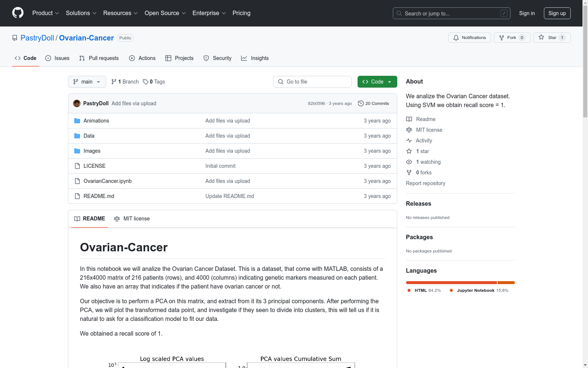Click the slash shortcut icon in search
588x368 pixels.
(x=504, y=13)
